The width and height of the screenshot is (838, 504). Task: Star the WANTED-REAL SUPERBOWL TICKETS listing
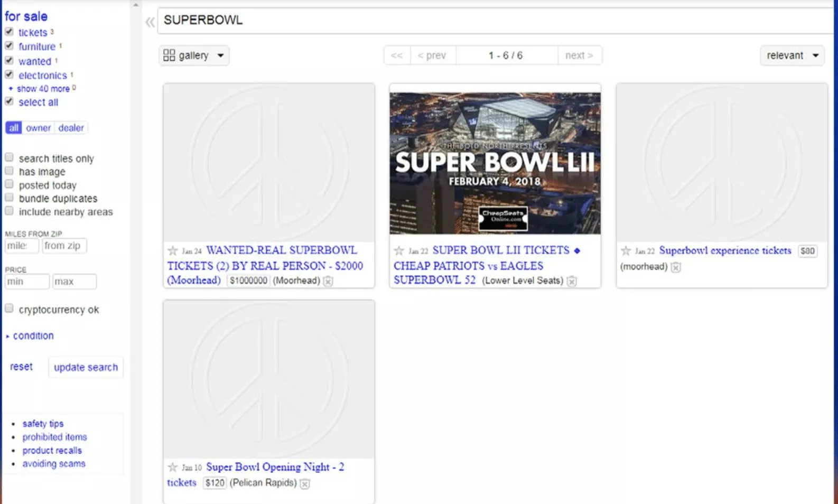[x=172, y=251]
